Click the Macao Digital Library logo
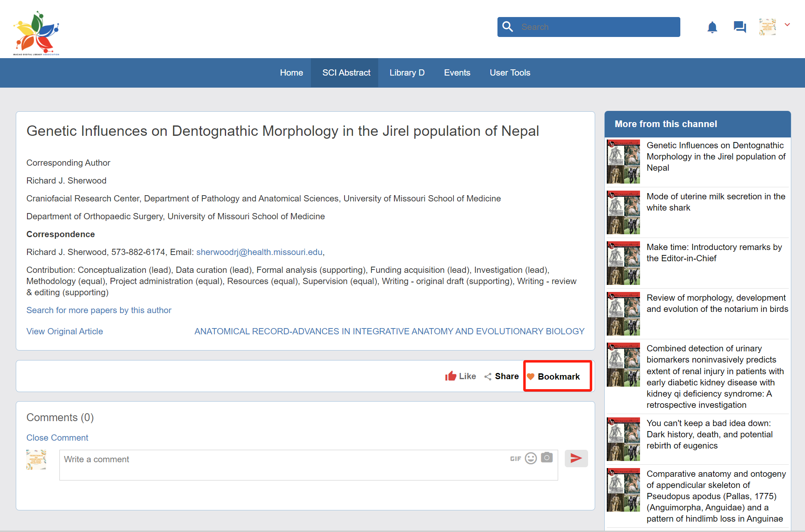 (37, 33)
